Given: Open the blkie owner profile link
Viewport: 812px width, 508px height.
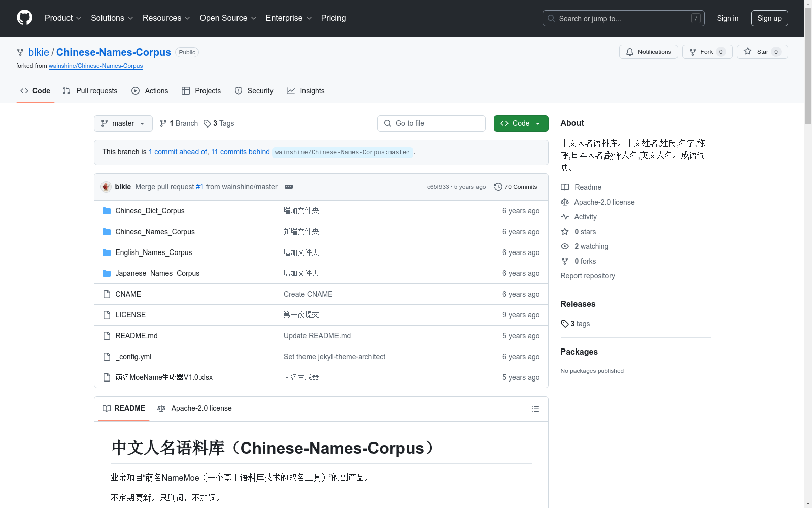Looking at the screenshot, I should tap(39, 52).
